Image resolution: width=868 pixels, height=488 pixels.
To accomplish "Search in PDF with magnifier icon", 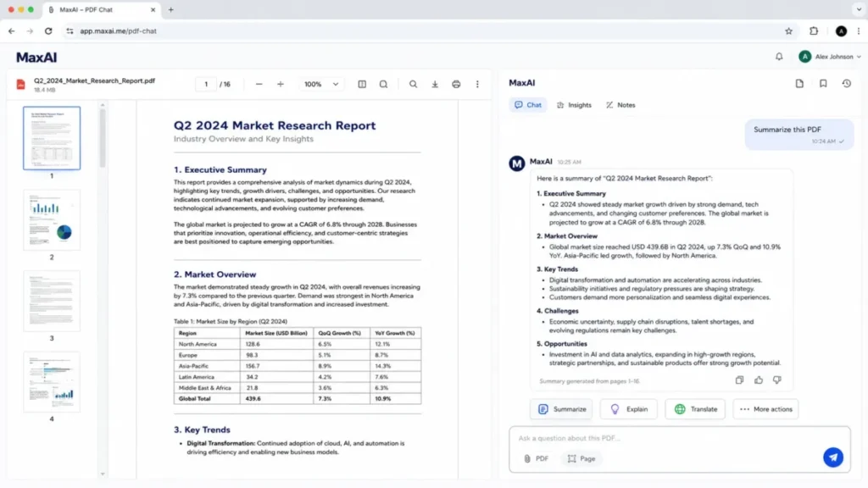I will tap(413, 84).
